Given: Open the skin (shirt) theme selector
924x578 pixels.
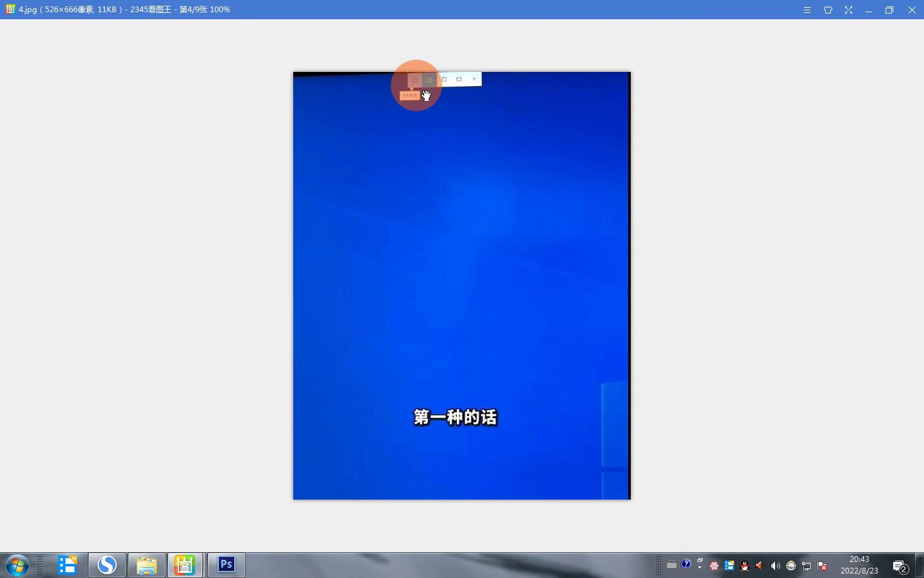Looking at the screenshot, I should 828,10.
